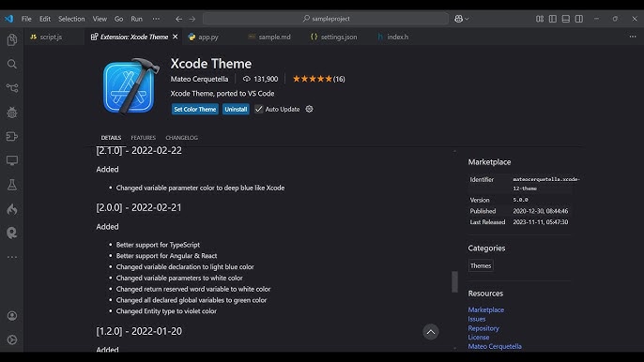This screenshot has height=362, width=644.
Task: Click the sampleproject command center search box
Action: tap(326, 19)
